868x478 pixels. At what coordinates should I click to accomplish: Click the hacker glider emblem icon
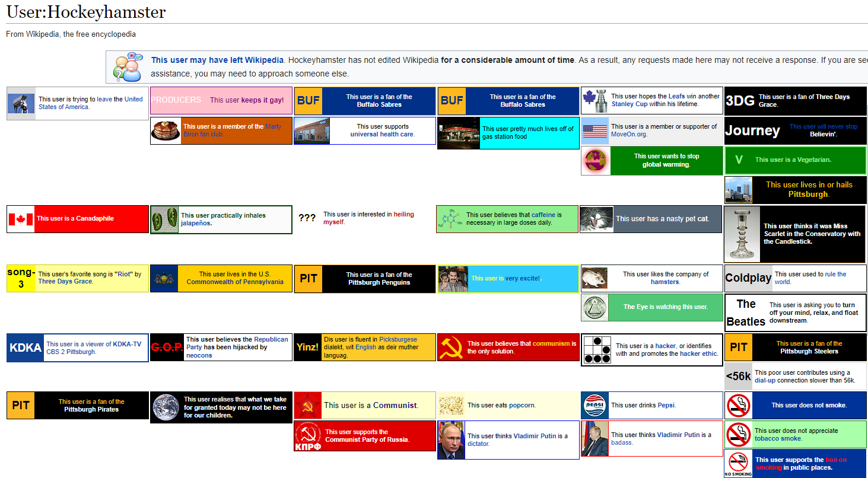[597, 350]
